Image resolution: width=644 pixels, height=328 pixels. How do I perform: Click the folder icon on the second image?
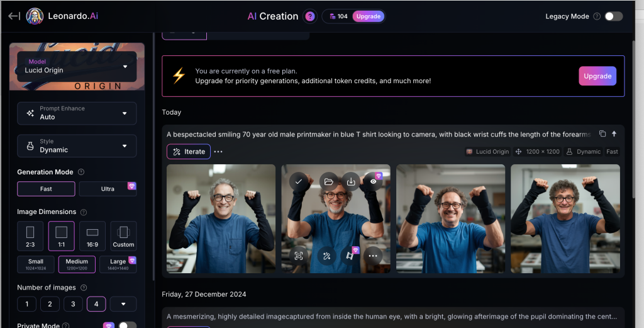pos(328,182)
